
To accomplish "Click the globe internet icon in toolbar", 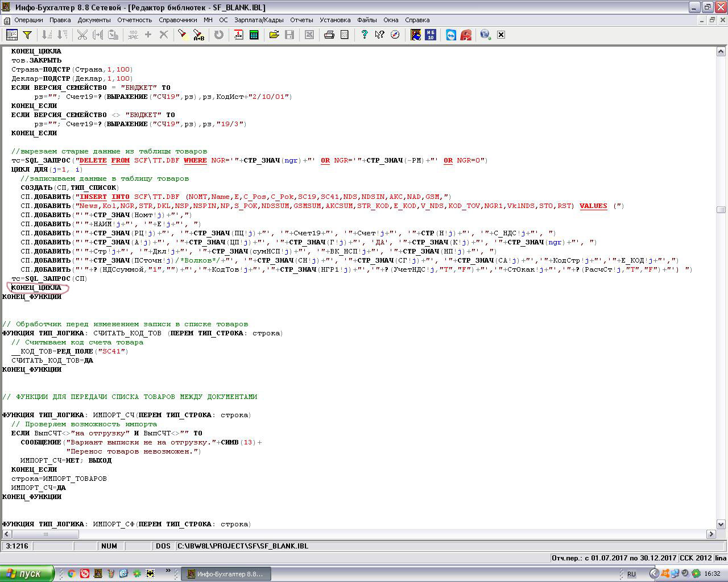I will (x=485, y=35).
